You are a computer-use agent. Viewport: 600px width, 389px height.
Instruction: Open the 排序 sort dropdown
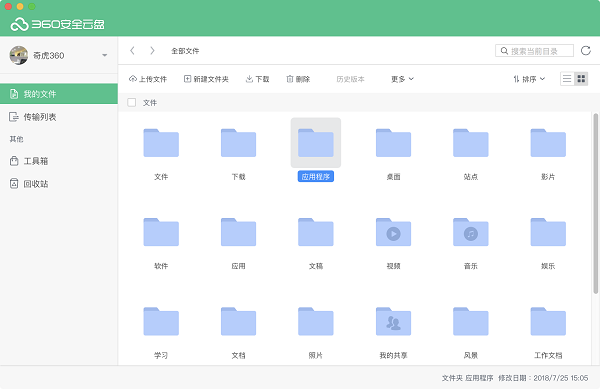[x=529, y=79]
